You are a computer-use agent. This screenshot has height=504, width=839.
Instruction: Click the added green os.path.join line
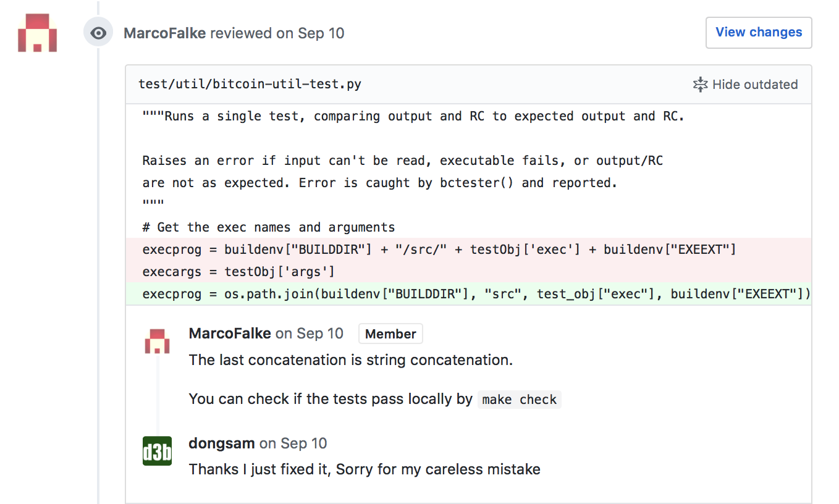[x=476, y=294]
